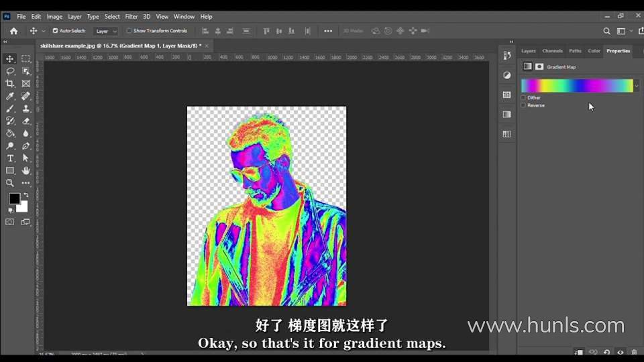Select the Rectangle shape tool

[x=10, y=171]
